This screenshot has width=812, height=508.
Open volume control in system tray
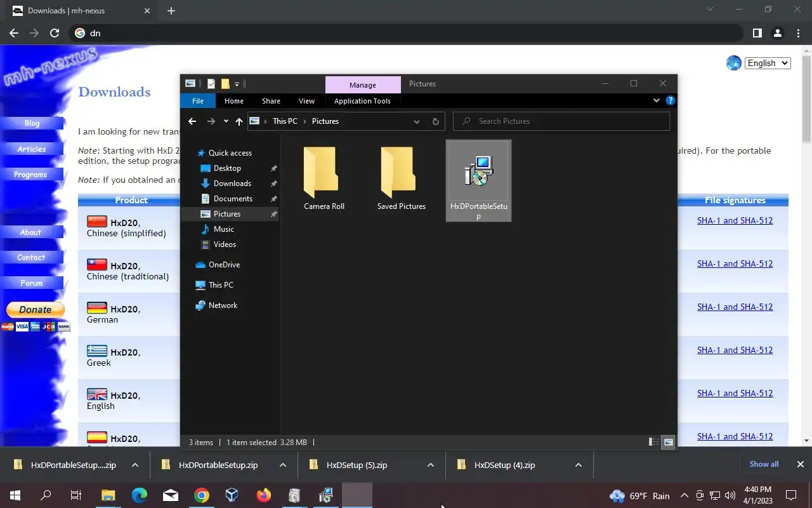730,495
